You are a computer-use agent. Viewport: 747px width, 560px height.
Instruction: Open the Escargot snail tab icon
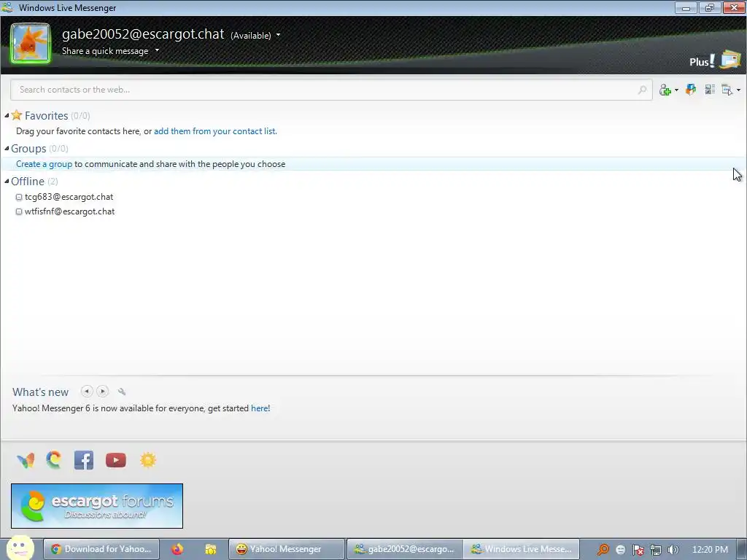coord(54,460)
